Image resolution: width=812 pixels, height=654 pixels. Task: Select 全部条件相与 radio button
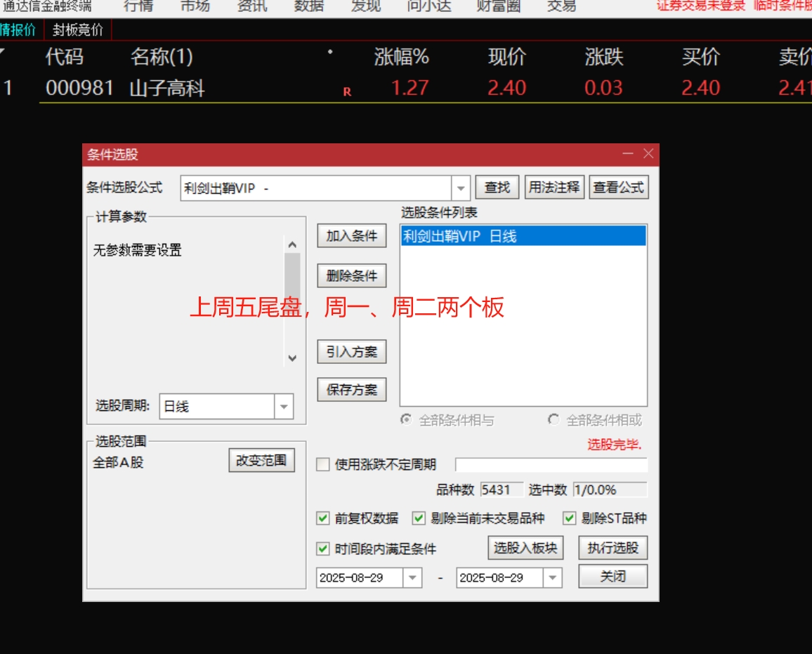tap(406, 419)
